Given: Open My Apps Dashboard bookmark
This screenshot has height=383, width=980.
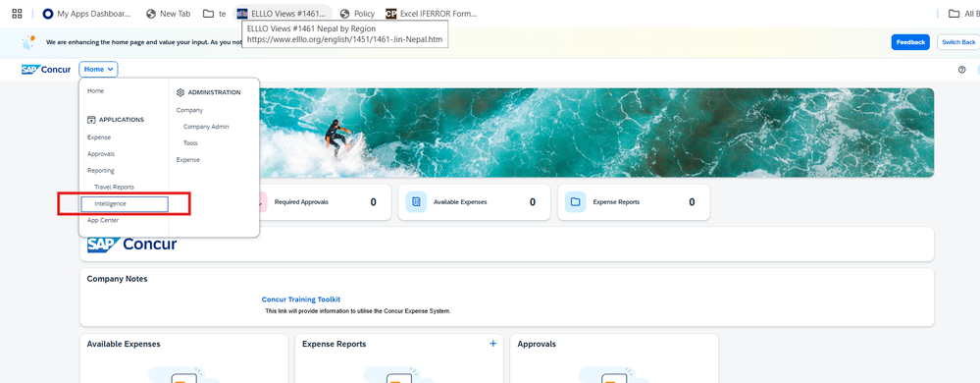Looking at the screenshot, I should (x=87, y=13).
